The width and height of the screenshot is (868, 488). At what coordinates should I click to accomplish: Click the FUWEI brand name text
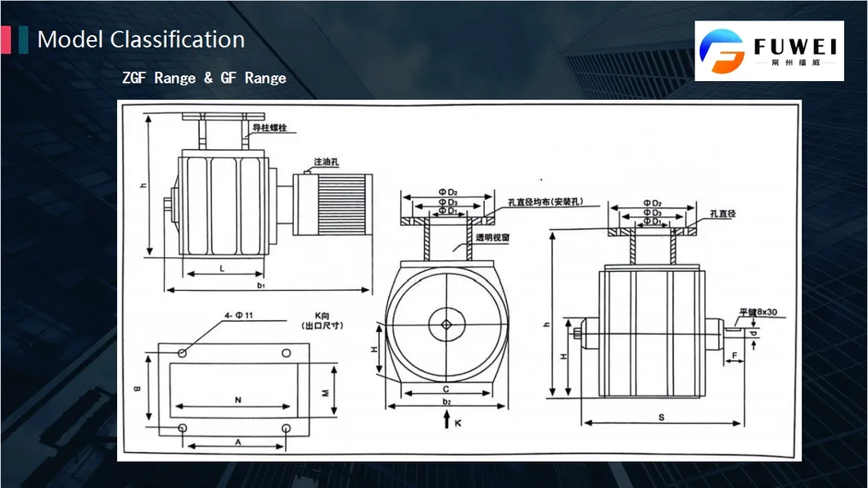pos(795,46)
